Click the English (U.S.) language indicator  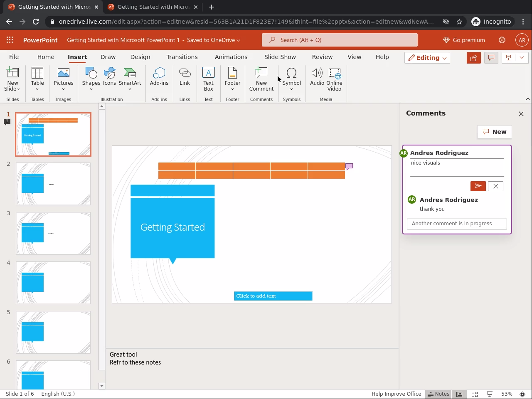(x=58, y=394)
